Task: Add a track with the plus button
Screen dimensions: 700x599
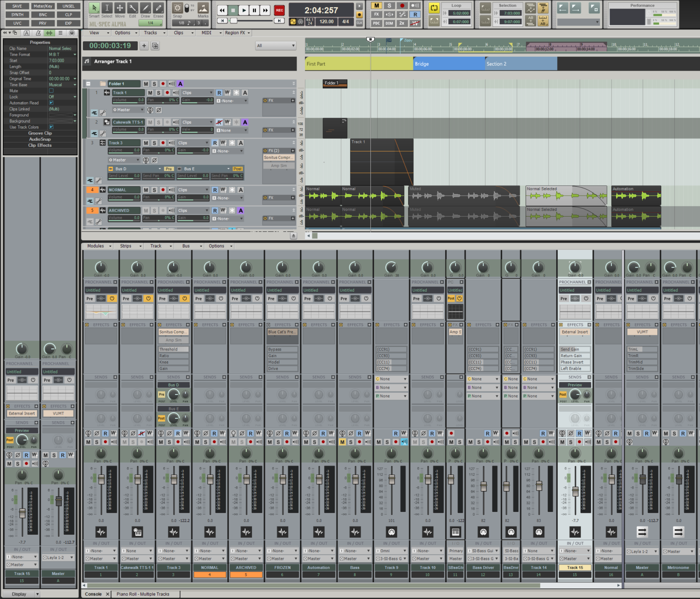Action: point(144,46)
